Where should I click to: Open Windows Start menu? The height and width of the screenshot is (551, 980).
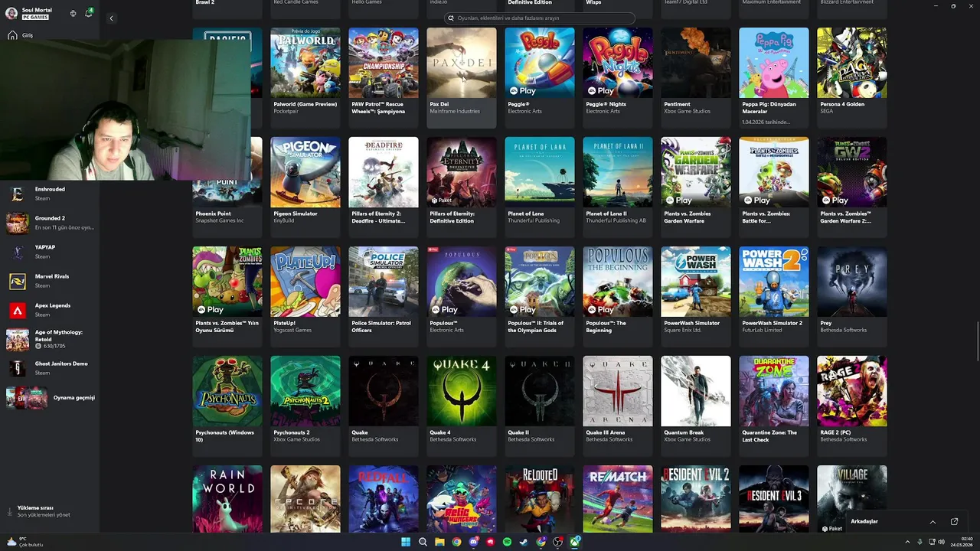pos(406,542)
